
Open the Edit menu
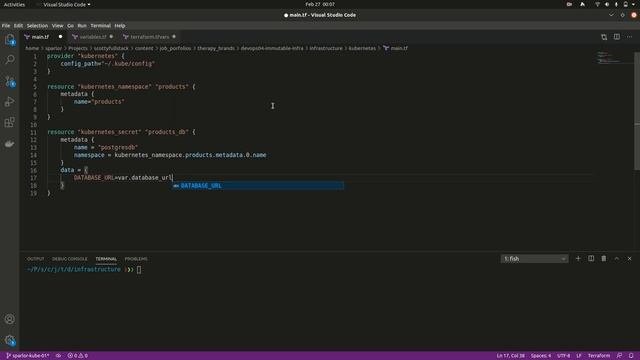coord(18,26)
